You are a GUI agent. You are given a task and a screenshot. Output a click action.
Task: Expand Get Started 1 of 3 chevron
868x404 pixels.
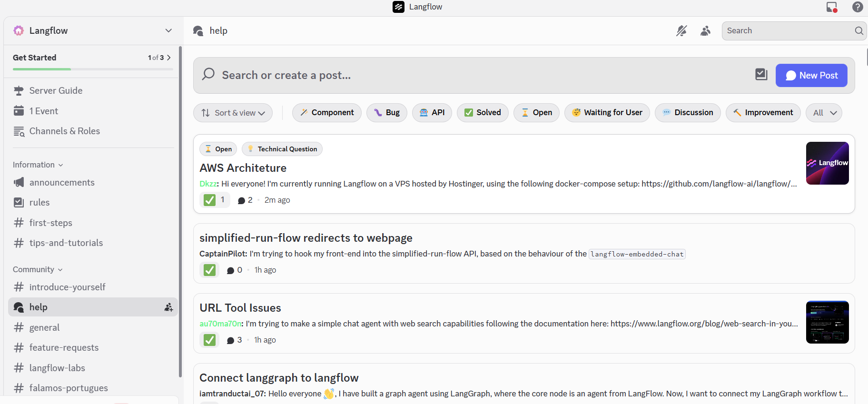[x=168, y=58]
